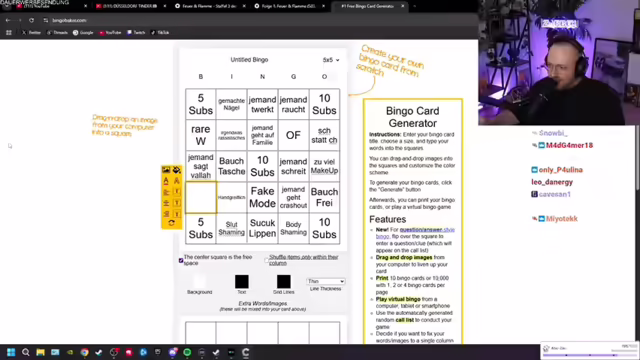The image size is (640, 360).
Task: Reload the bingobaker page
Action: coord(31,20)
